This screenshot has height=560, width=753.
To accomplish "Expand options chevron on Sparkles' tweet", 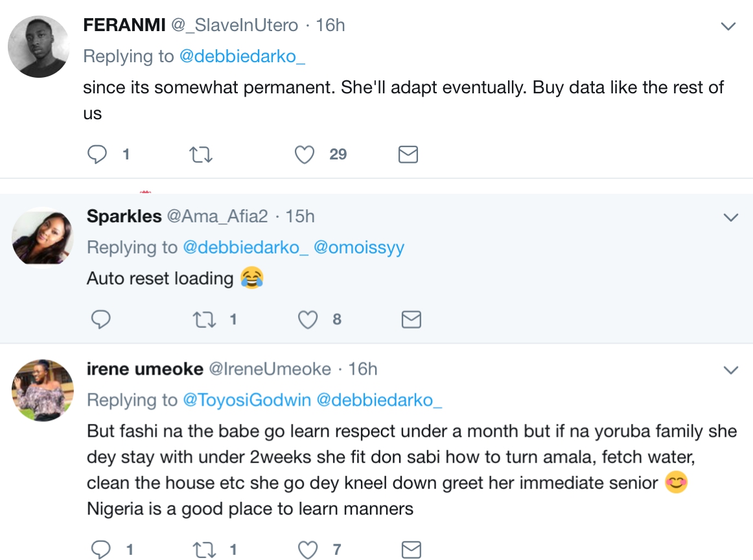I will [x=731, y=217].
